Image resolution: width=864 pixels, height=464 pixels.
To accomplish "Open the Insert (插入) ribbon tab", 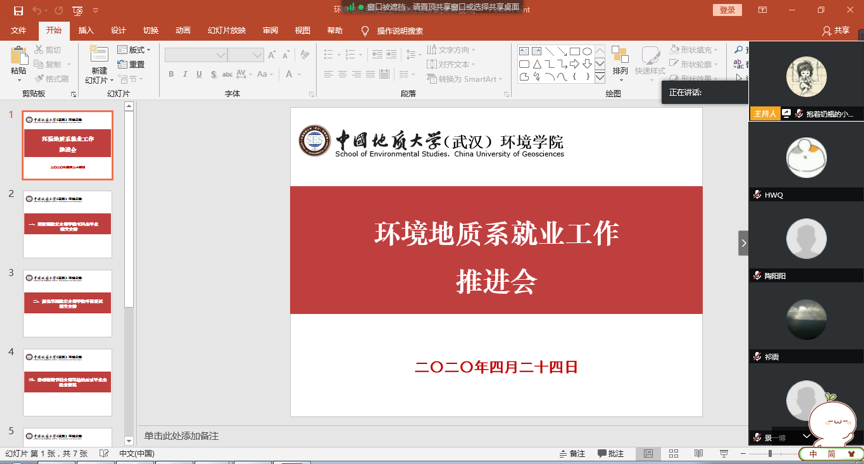I will (86, 31).
